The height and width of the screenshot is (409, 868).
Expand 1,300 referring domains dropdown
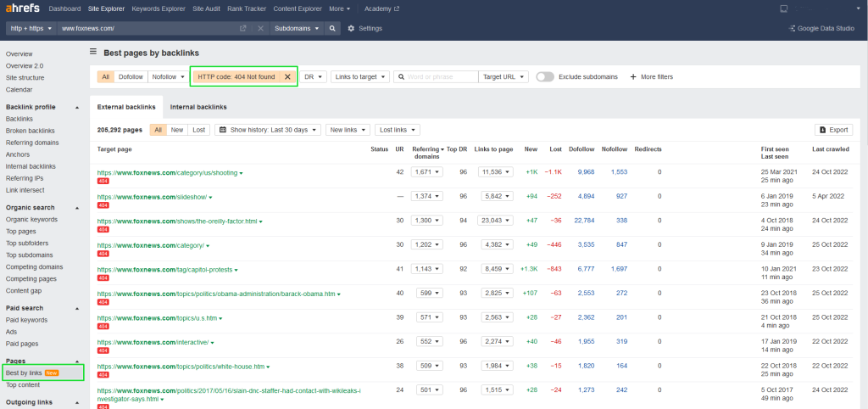(x=427, y=221)
